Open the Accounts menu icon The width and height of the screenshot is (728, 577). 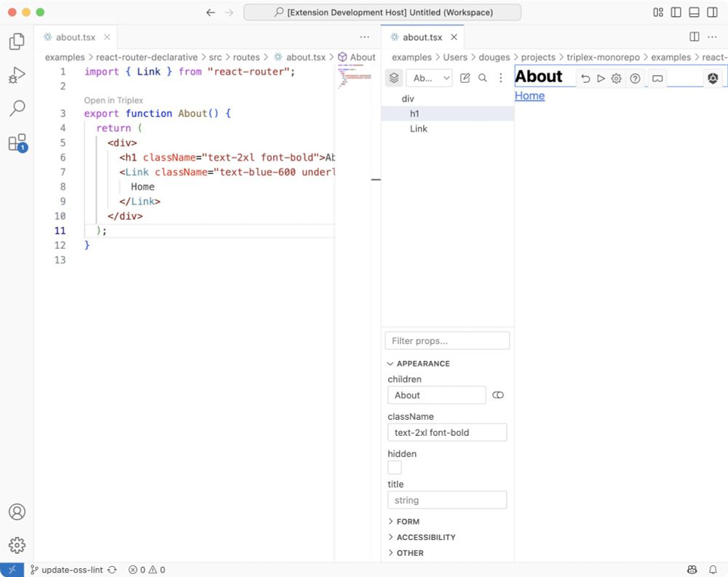pos(17,512)
